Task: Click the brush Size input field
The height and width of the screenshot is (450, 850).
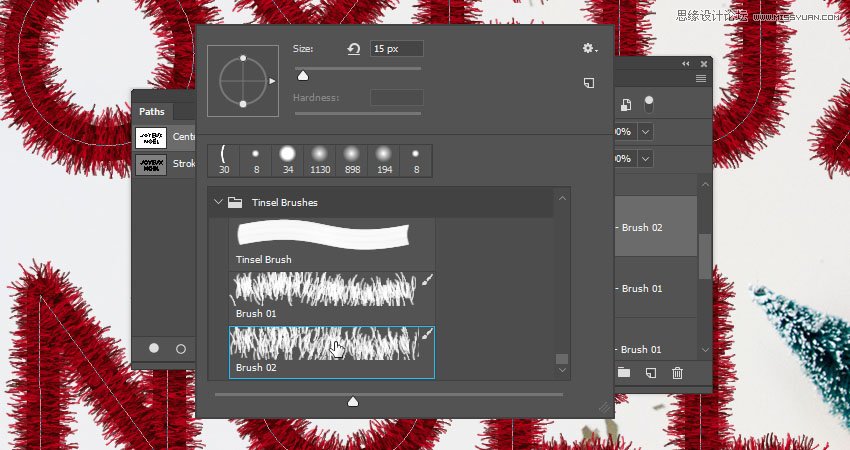Action: point(396,49)
